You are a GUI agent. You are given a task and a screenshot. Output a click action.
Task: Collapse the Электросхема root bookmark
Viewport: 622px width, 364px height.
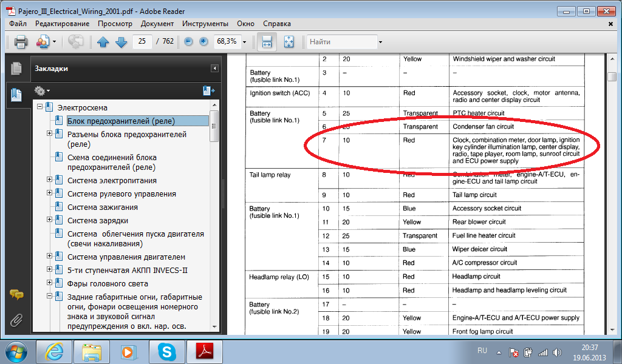[x=40, y=107]
